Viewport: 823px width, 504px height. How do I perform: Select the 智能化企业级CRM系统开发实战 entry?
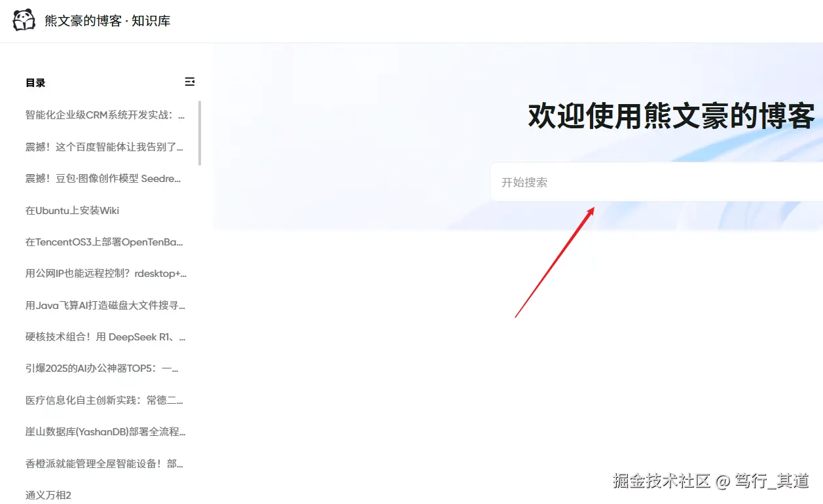point(105,115)
